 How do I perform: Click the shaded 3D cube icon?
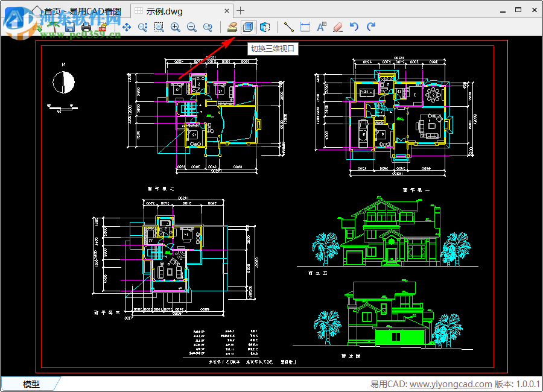(x=264, y=27)
